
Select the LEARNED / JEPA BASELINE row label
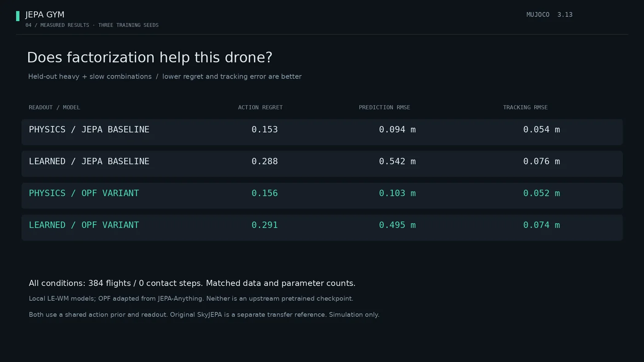click(x=89, y=161)
